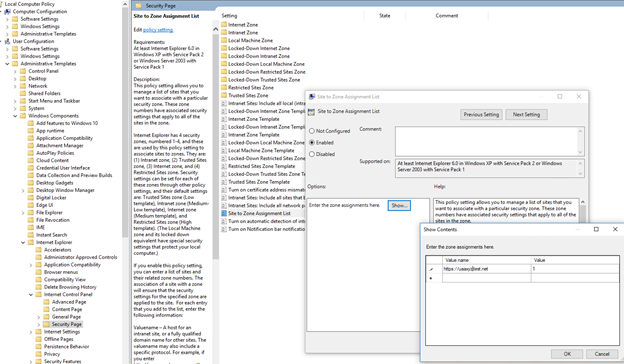Confirm Show Contents with OK
The height and width of the screenshot is (364, 624).
567,354
